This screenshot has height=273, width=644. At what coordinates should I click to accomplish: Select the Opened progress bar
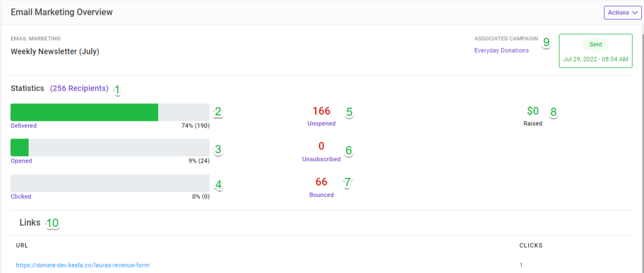click(x=110, y=148)
